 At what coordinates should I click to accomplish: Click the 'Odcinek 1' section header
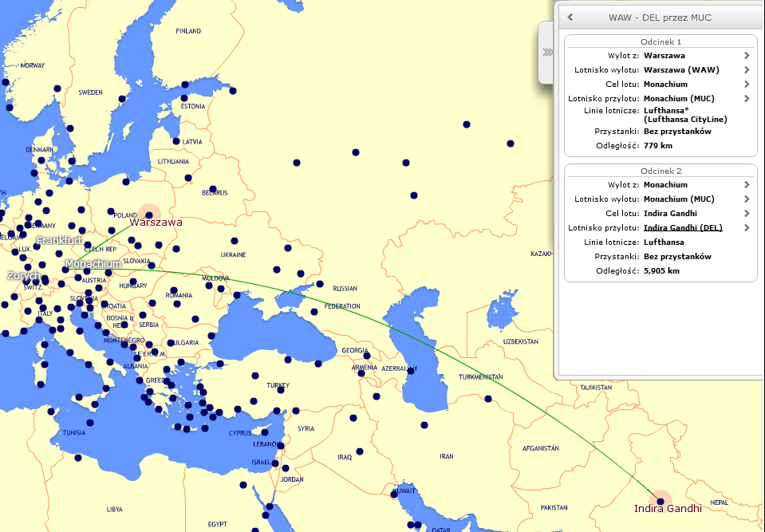pyautogui.click(x=661, y=42)
